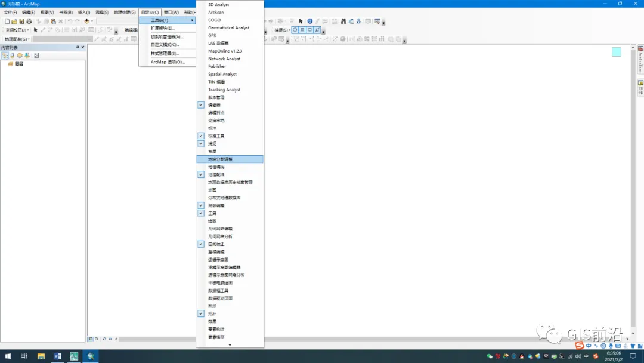Open the 地理配准(G) dropdown menu
The height and width of the screenshot is (363, 644).
tap(17, 39)
